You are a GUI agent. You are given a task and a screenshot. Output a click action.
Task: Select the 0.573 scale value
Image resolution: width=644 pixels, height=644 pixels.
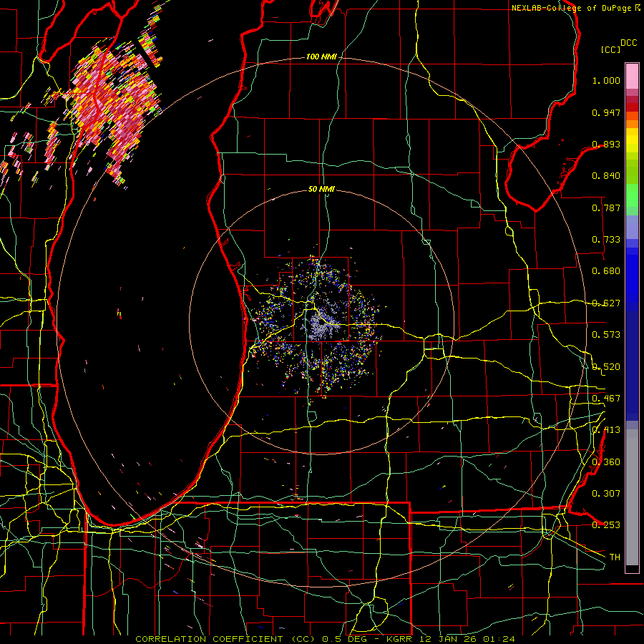tap(606, 335)
